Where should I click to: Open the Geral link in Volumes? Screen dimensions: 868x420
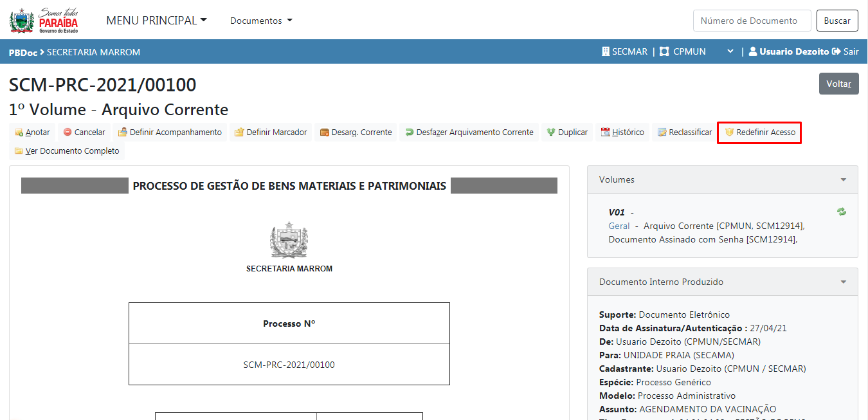[619, 226]
